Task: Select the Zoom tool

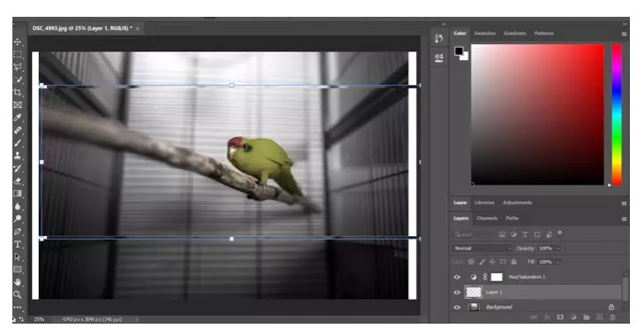Action: [18, 294]
